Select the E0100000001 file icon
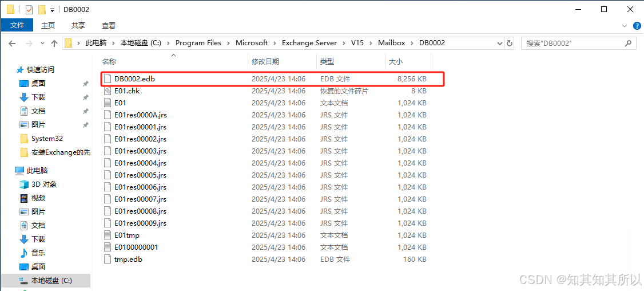644x291 pixels. (x=108, y=247)
